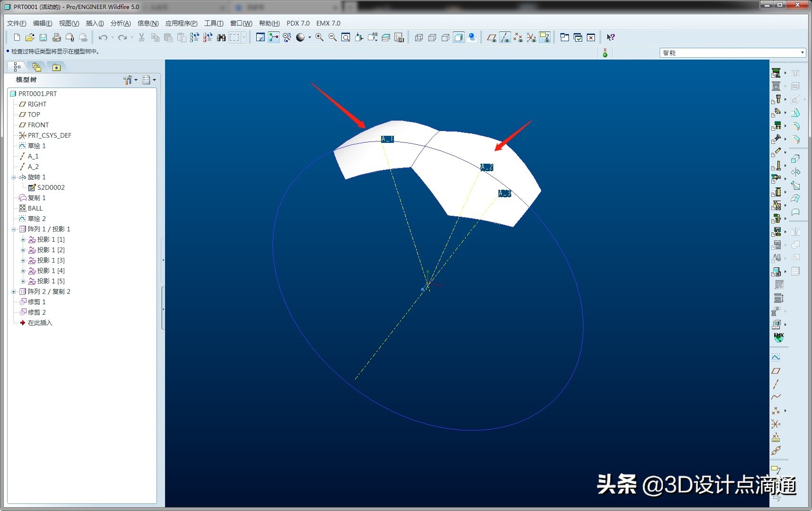Refit the model to the window
Image resolution: width=812 pixels, height=511 pixels.
click(x=346, y=37)
